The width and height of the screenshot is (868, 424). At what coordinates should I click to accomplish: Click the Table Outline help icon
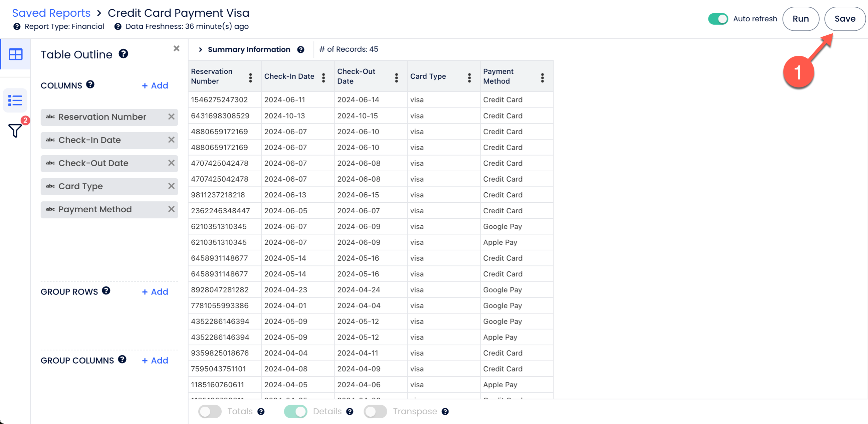123,54
